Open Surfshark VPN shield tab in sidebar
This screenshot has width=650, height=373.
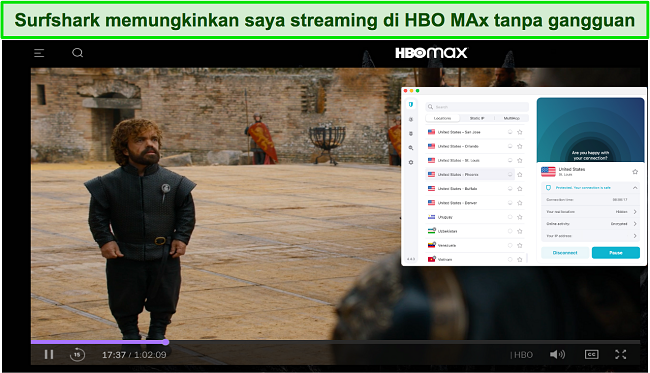click(411, 104)
